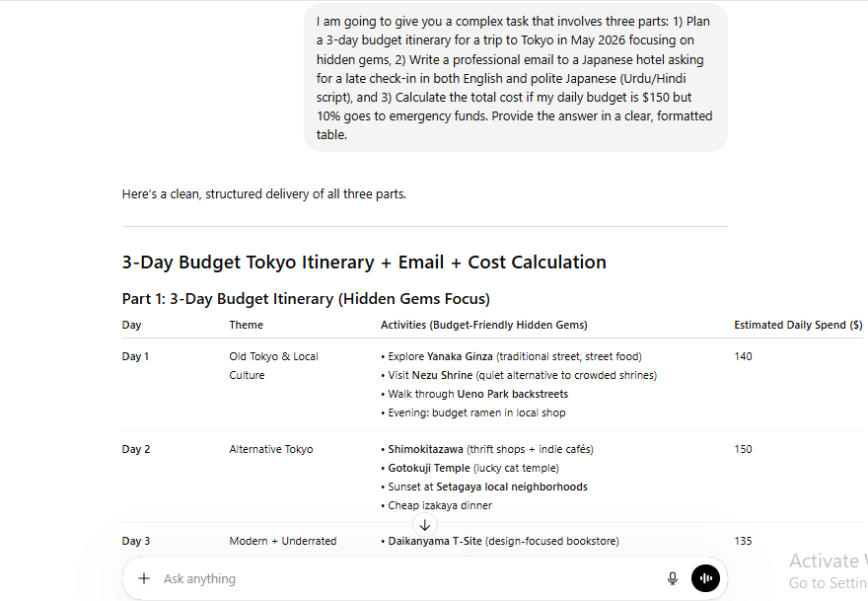Start dictation with the microphone icon

click(x=673, y=578)
